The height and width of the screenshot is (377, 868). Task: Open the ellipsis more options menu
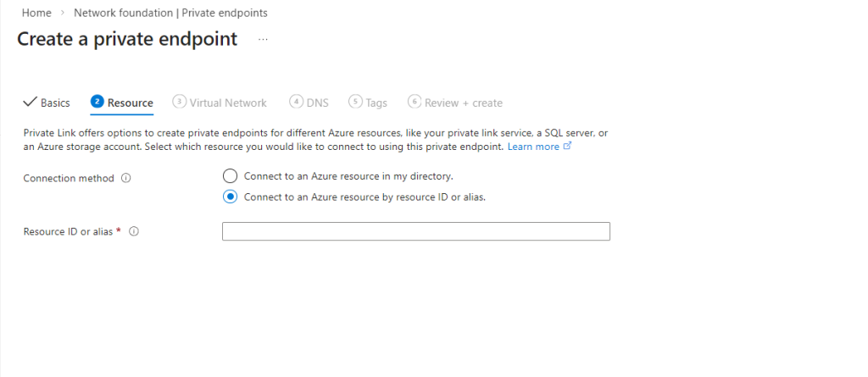264,40
